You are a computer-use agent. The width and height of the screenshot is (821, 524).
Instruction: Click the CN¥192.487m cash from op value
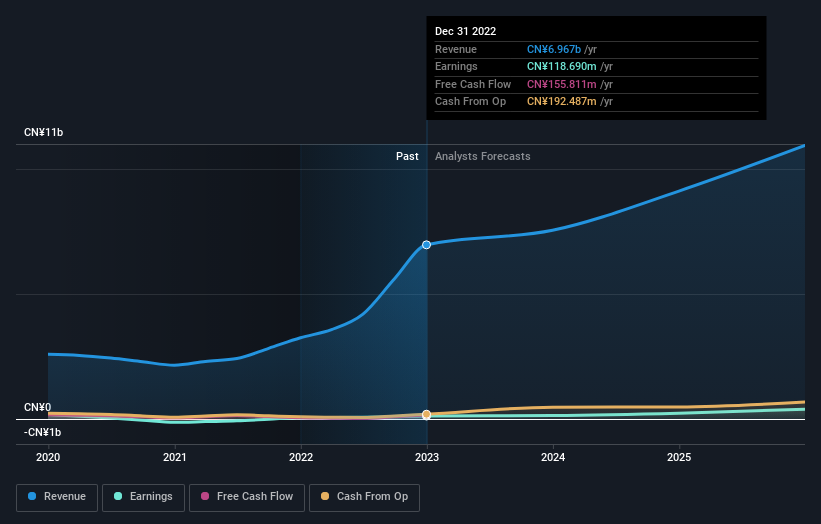562,102
